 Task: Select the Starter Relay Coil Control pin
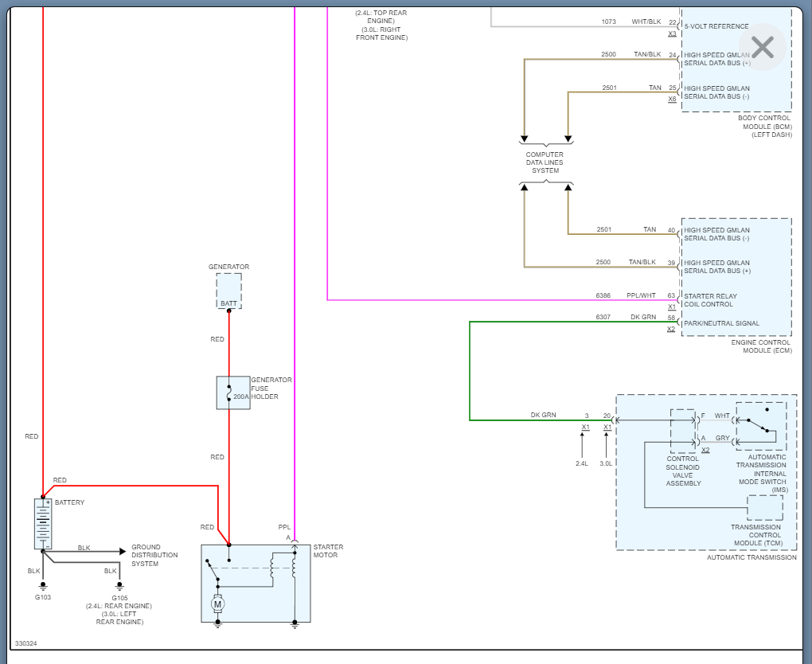coord(710,300)
